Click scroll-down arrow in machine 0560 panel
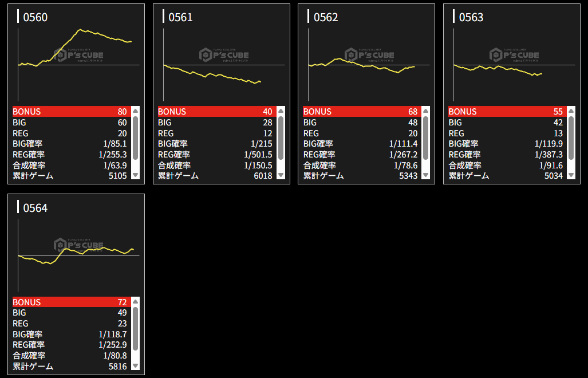Screen dimensions: 588x378 [x=135, y=175]
